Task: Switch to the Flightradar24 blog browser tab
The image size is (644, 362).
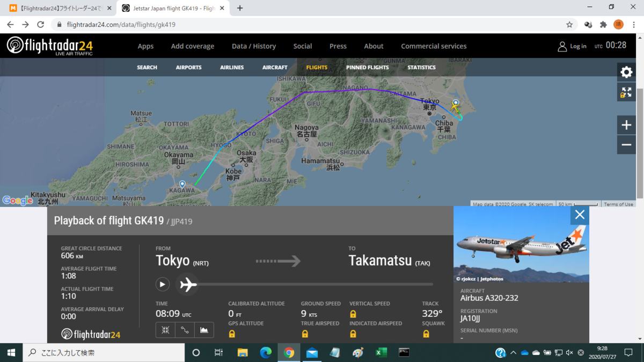Action: coord(61,8)
